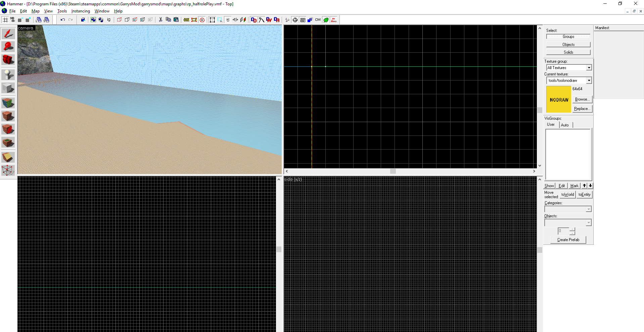This screenshot has height=332, width=644.
Task: Toggle the 2D grid display
Action: coord(5,20)
